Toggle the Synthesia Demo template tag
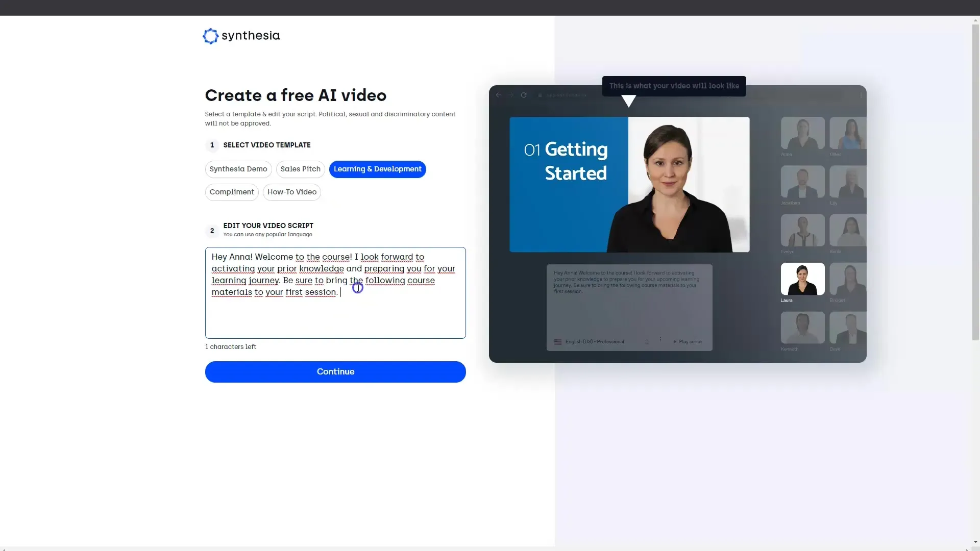 pyautogui.click(x=238, y=169)
